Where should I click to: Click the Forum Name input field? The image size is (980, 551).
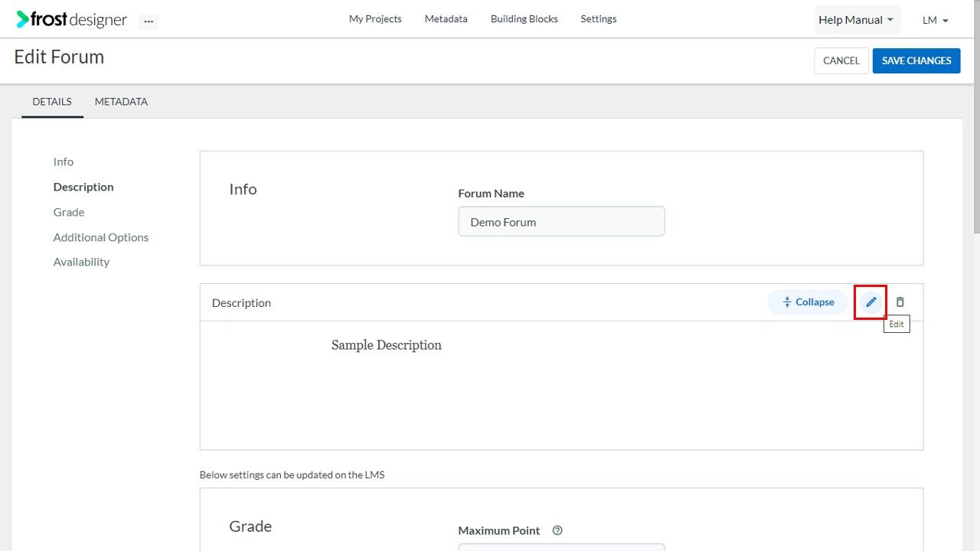pyautogui.click(x=561, y=221)
